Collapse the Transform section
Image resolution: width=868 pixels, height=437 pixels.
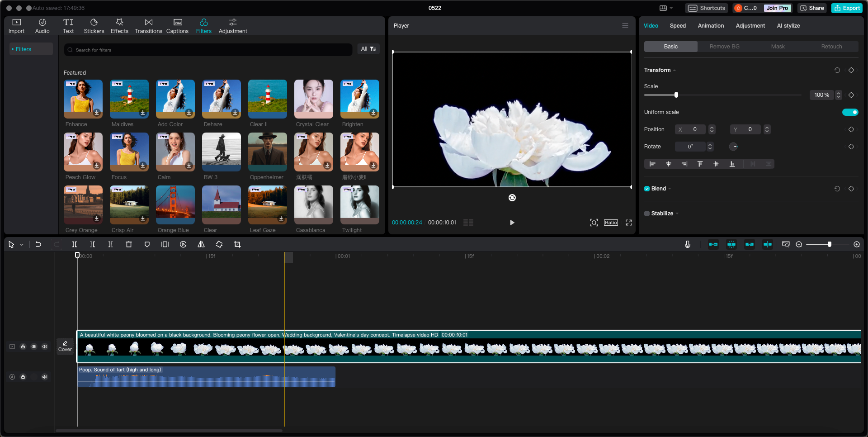point(674,70)
